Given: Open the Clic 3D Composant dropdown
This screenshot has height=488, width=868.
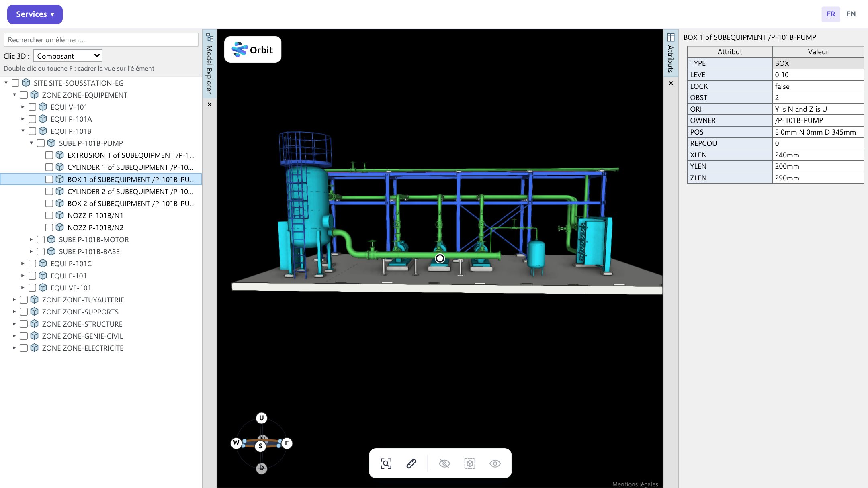Looking at the screenshot, I should point(68,56).
